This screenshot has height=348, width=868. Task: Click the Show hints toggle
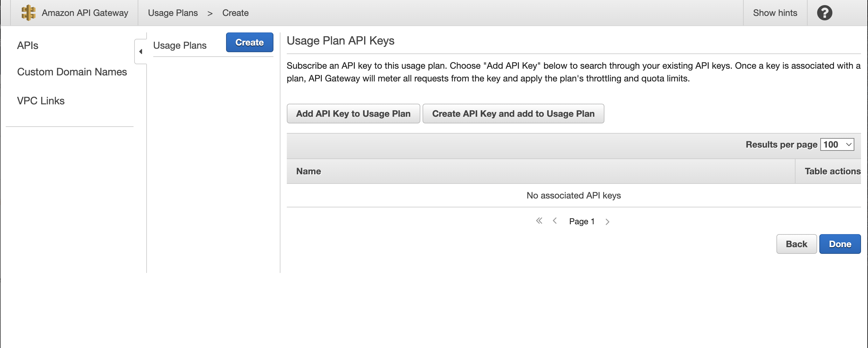coord(775,13)
